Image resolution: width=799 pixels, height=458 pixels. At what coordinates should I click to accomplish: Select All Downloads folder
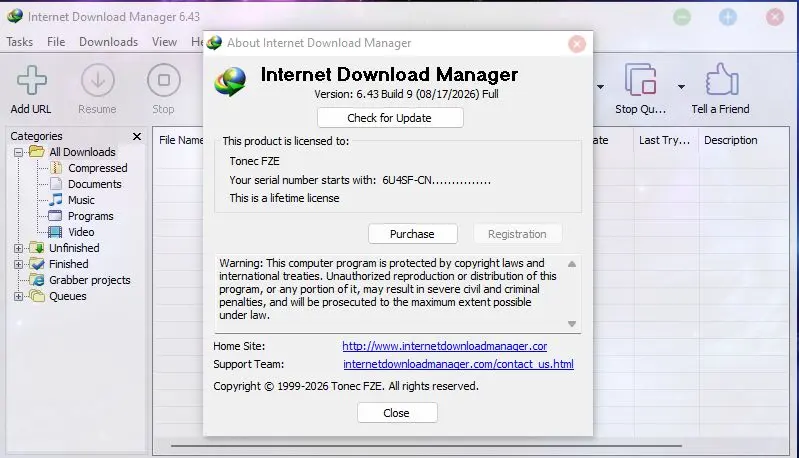coord(82,152)
